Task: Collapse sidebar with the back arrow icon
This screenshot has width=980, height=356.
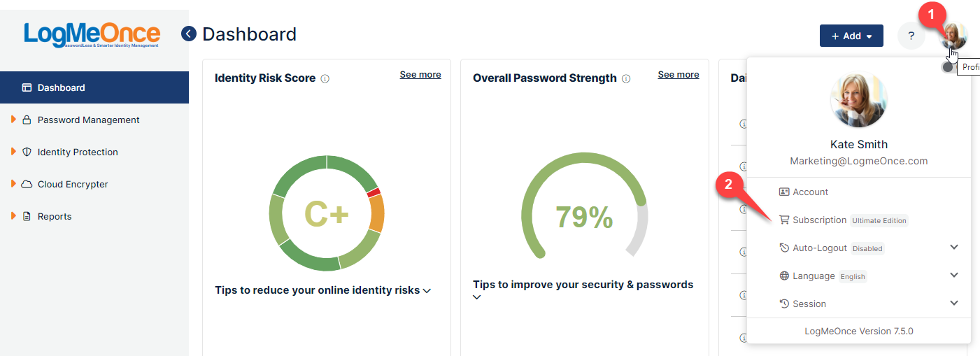Action: [x=188, y=34]
